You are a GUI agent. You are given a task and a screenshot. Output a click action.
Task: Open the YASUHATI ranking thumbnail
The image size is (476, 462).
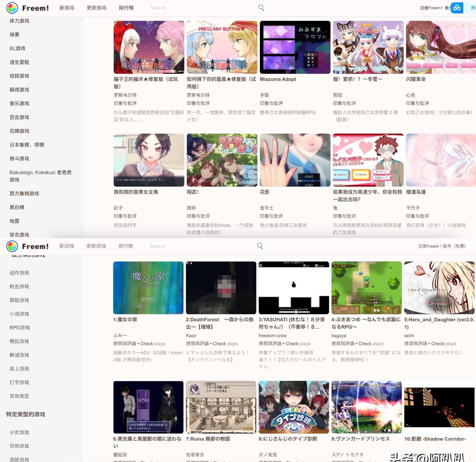(x=294, y=288)
